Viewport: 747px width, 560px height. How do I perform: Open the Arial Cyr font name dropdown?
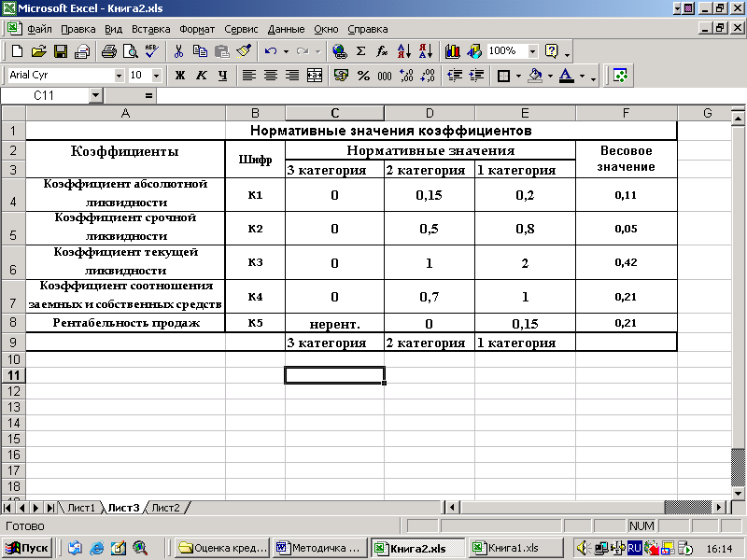119,76
